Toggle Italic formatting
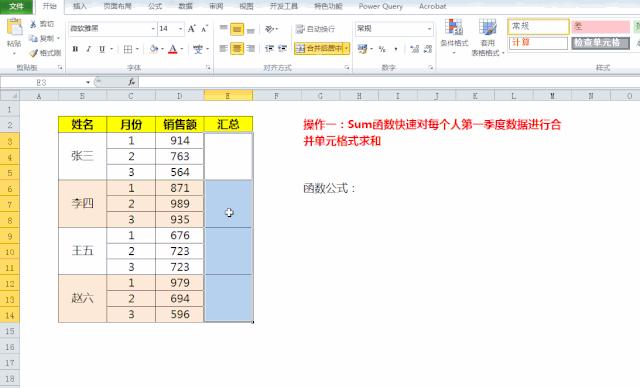The height and width of the screenshot is (388, 640). click(x=88, y=49)
